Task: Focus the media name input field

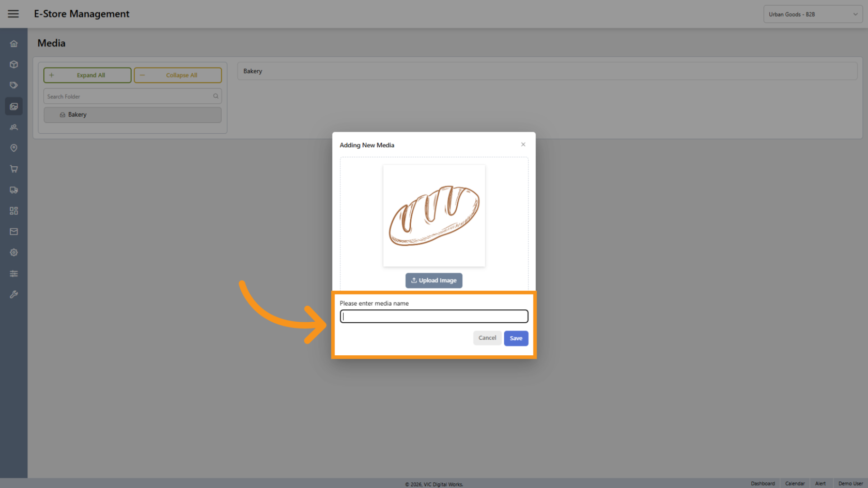Action: (434, 316)
